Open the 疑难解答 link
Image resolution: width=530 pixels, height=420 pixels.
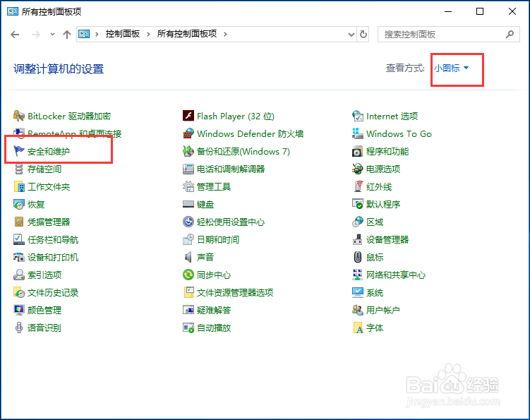pos(214,310)
